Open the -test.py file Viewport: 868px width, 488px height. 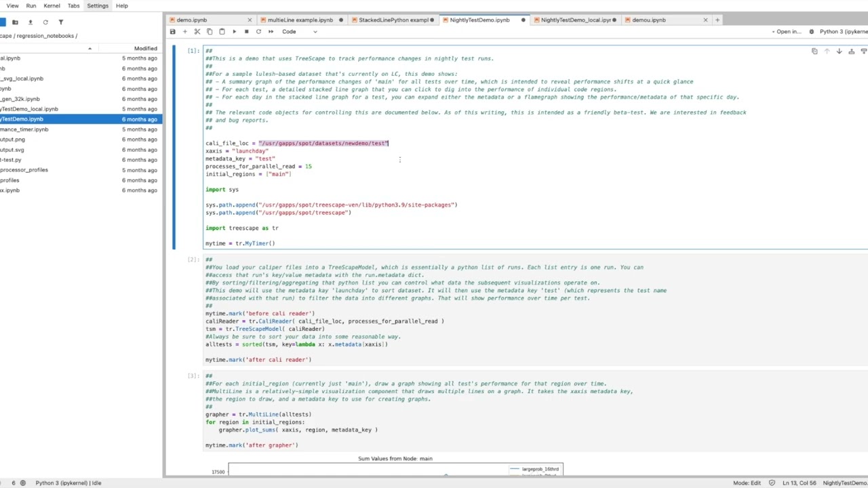pyautogui.click(x=81, y=160)
